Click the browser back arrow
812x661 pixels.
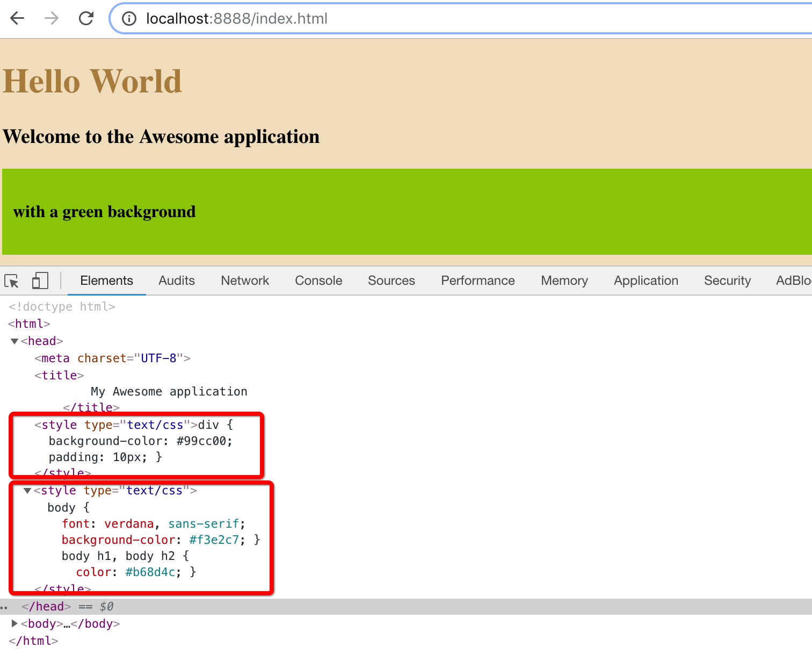[17, 18]
